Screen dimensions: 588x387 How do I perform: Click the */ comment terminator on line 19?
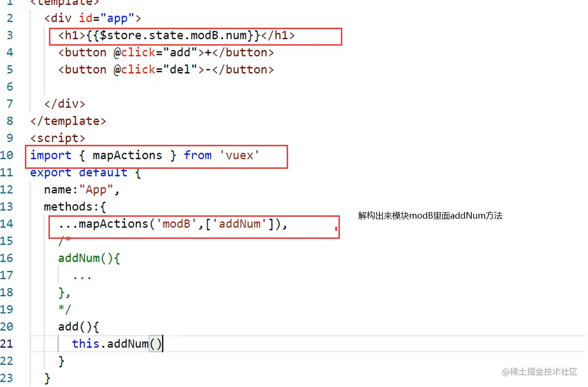(x=65, y=309)
